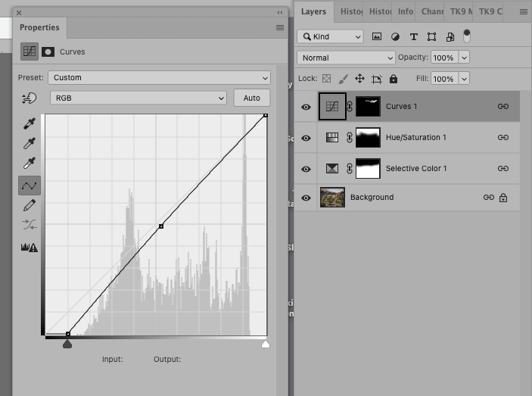Click the on-image targeted adjustment tool
This screenshot has height=396, width=532.
30,98
